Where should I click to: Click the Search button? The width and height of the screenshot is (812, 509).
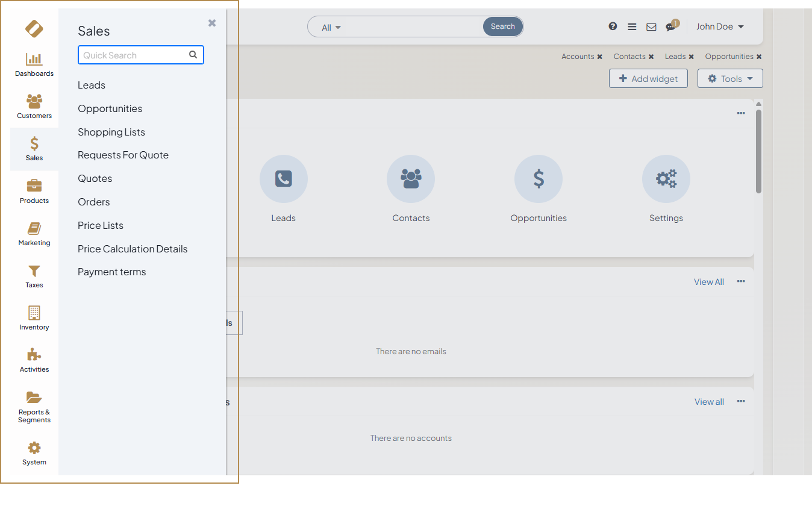pos(503,27)
